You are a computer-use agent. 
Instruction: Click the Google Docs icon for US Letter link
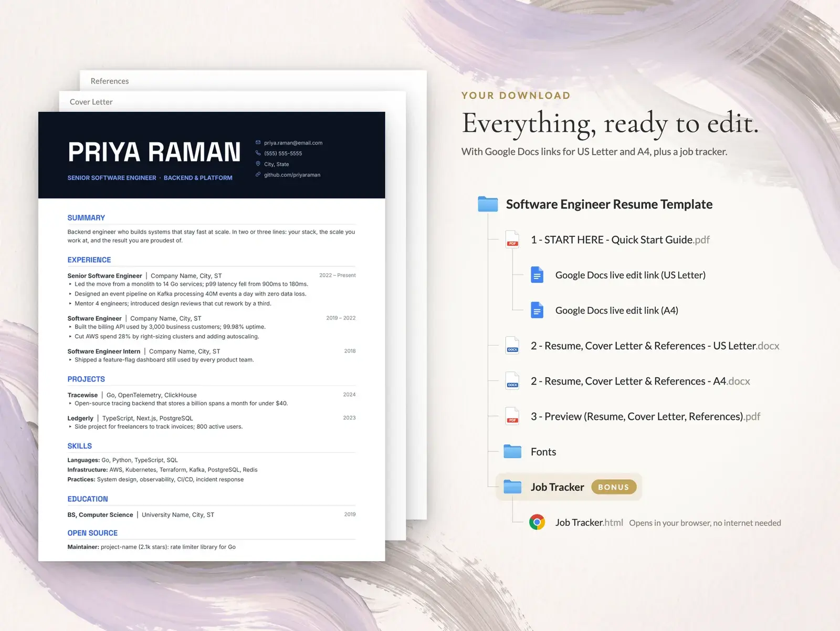(x=537, y=275)
